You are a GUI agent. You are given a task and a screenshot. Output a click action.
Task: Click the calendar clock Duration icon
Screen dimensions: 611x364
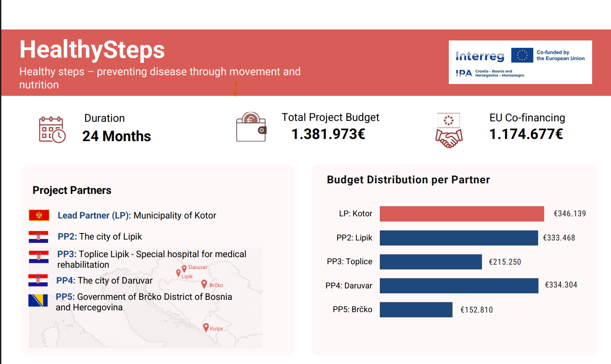point(52,130)
